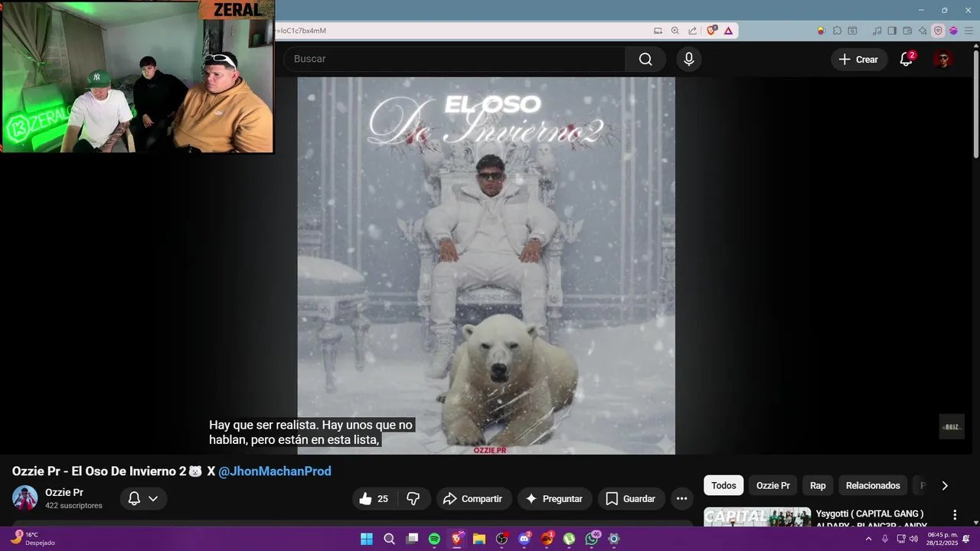Open OBS Studio from the taskbar
980x551 pixels.
point(501,539)
